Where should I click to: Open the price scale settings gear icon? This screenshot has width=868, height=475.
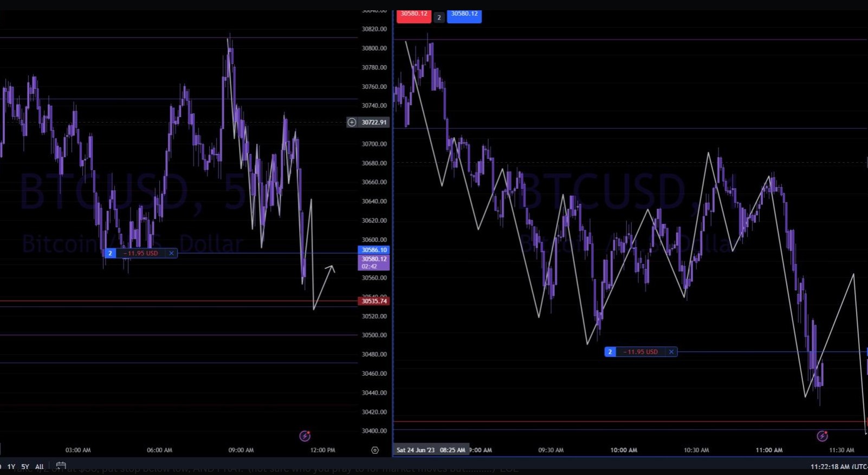(375, 450)
